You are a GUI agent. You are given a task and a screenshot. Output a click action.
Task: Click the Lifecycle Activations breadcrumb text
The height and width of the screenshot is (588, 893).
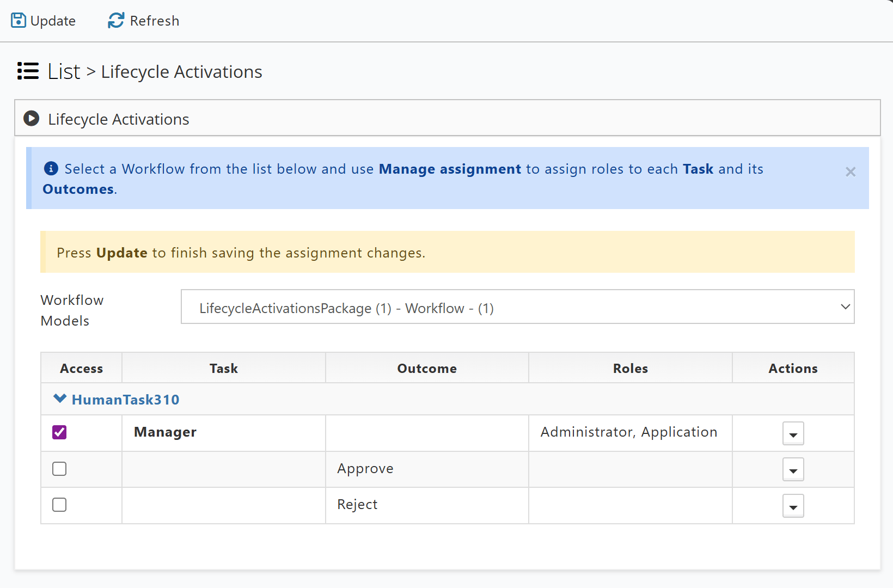(182, 72)
